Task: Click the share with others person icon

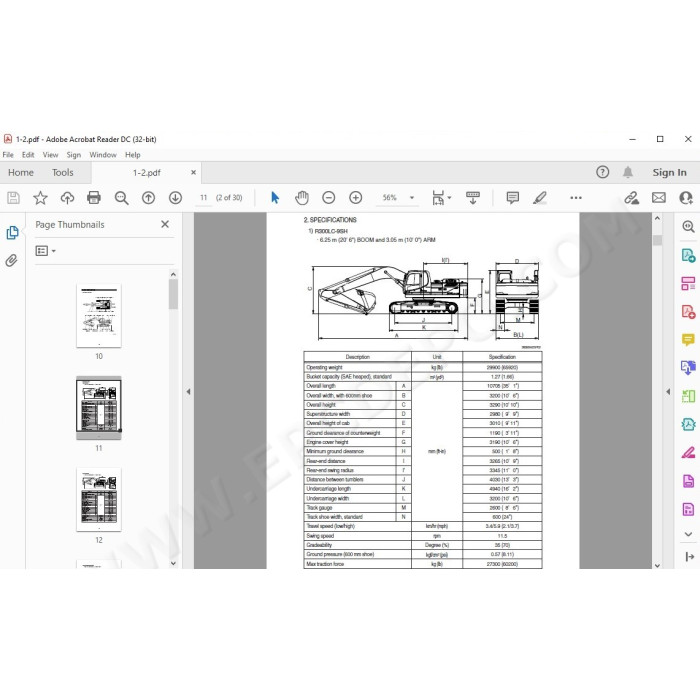Action: pos(686,197)
